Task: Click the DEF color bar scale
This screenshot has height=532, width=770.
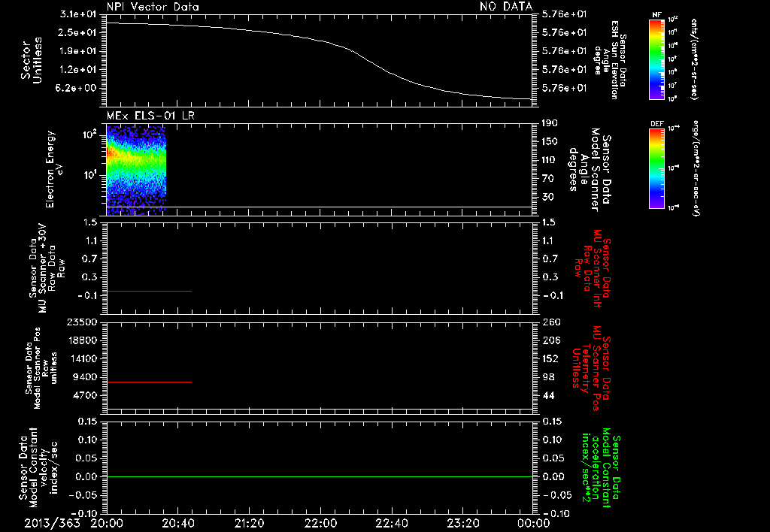Action: click(656, 168)
